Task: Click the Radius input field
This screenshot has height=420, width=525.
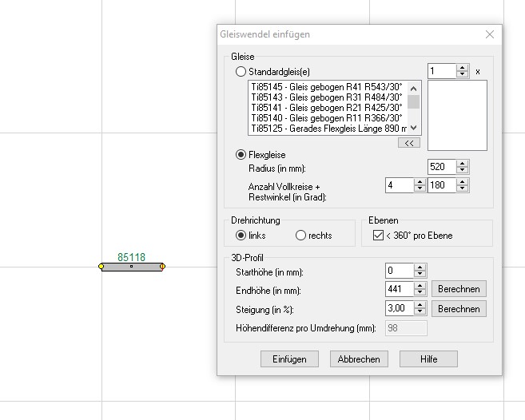Action: click(x=441, y=167)
